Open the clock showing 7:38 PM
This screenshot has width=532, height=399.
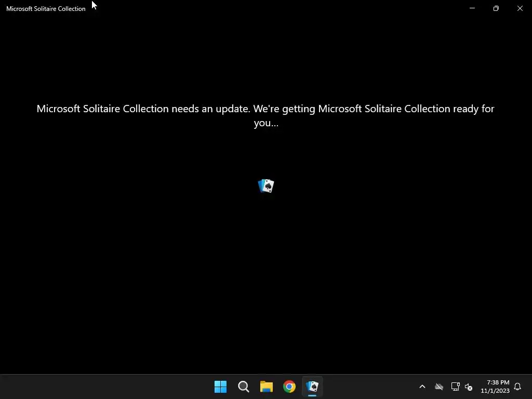495,387
